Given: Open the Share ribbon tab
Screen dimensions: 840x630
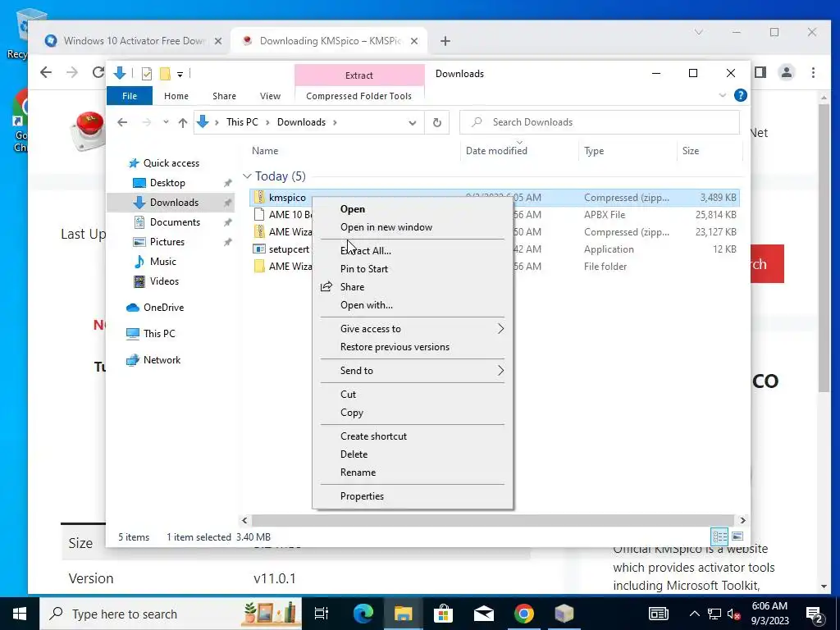Looking at the screenshot, I should pos(224,96).
